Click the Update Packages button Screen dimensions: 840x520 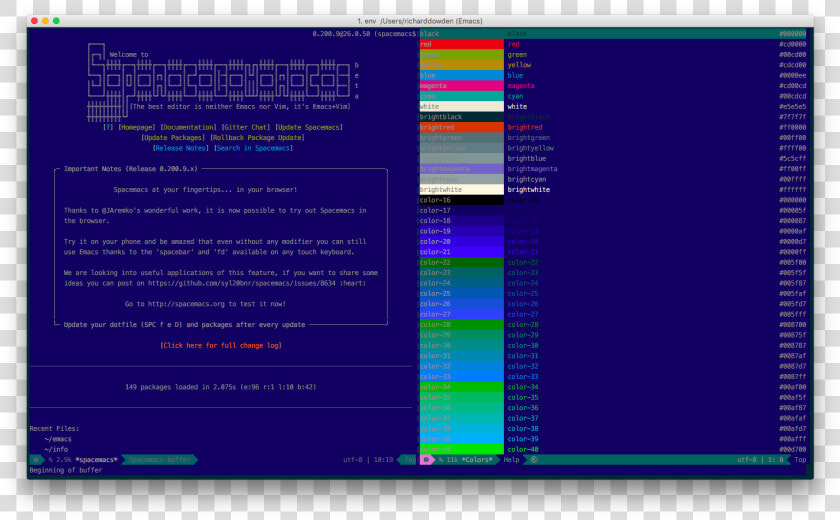click(x=173, y=138)
